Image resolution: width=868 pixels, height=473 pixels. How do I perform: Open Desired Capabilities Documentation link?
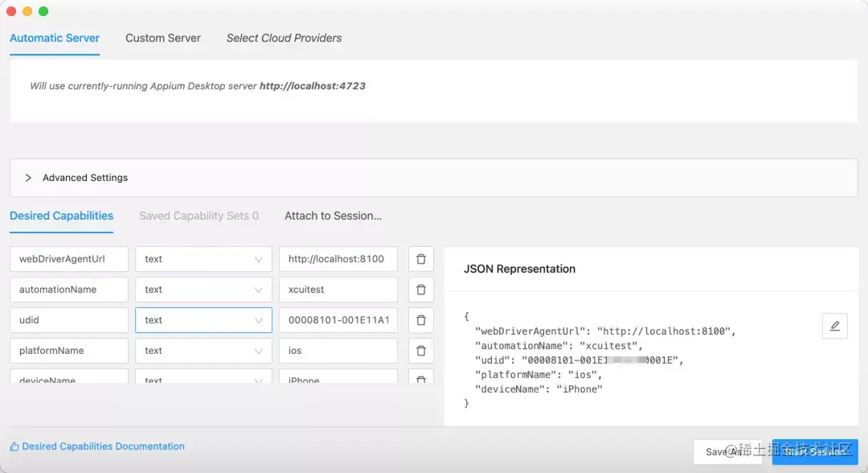pos(103,446)
